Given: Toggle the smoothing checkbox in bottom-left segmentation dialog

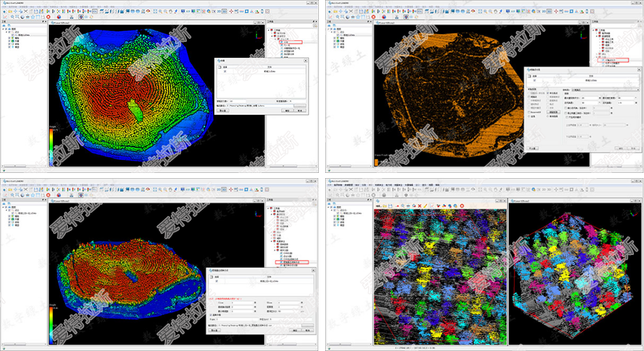Looking at the screenshot, I should [210, 314].
